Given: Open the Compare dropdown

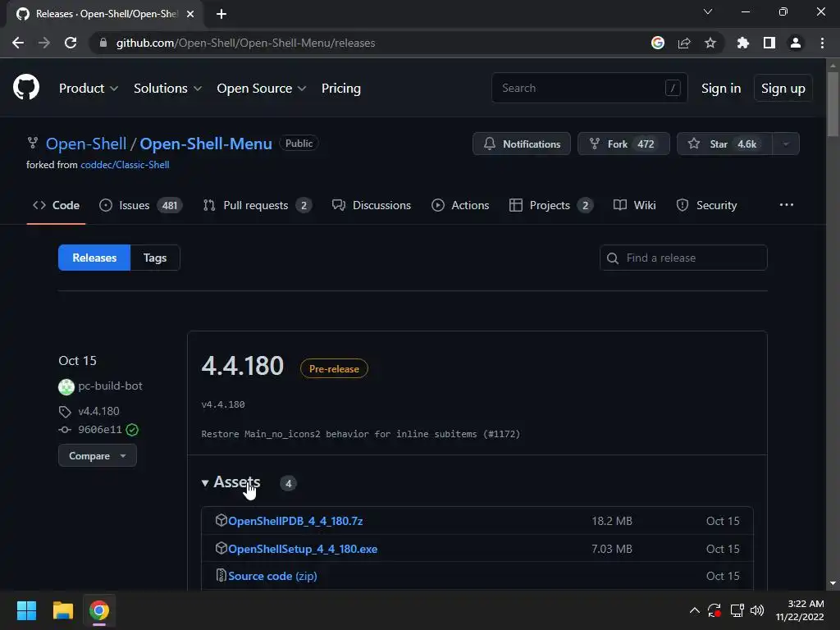Looking at the screenshot, I should (x=98, y=456).
